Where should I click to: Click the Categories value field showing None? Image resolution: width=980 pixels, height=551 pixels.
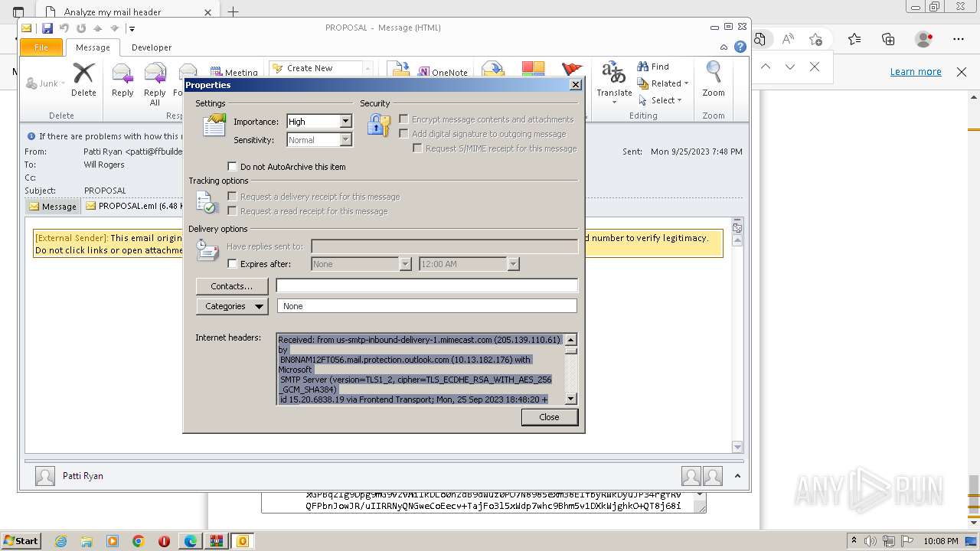pyautogui.click(x=426, y=306)
